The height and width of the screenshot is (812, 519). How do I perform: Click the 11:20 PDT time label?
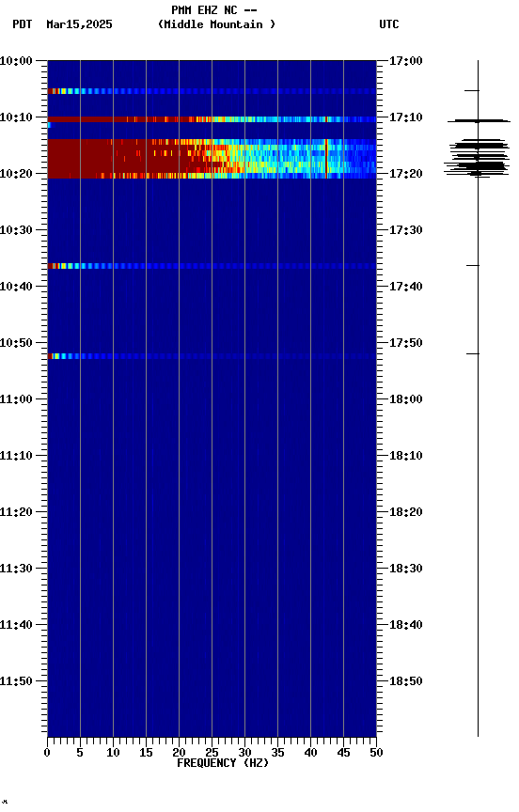point(16,512)
